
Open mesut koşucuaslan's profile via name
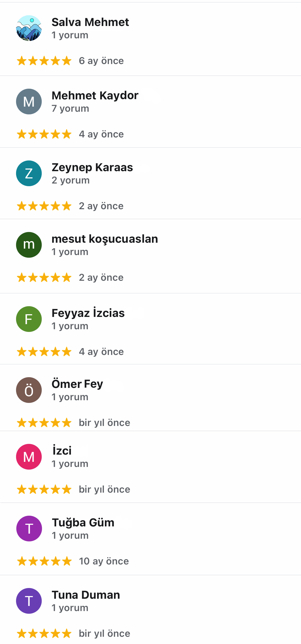pos(105,239)
